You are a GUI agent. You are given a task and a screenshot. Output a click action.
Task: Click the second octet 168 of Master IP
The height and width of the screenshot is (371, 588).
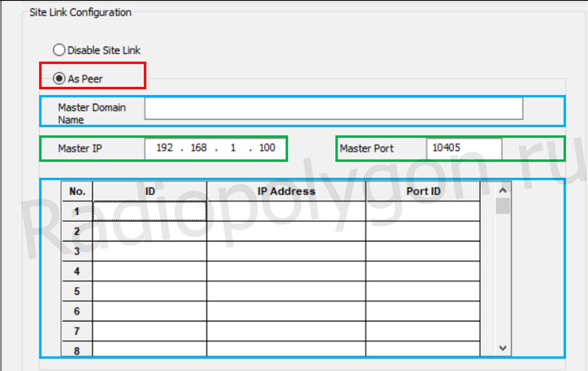tap(199, 148)
